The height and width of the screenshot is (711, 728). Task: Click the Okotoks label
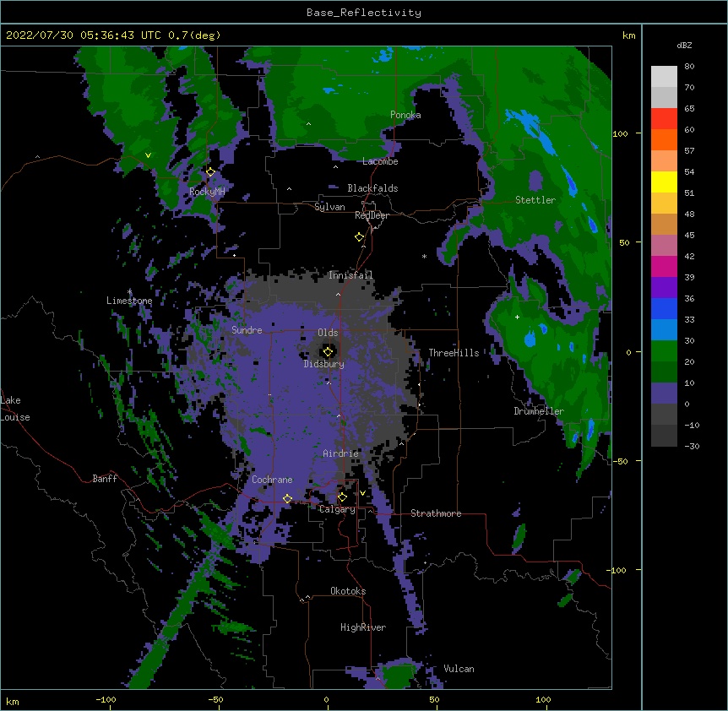point(348,591)
